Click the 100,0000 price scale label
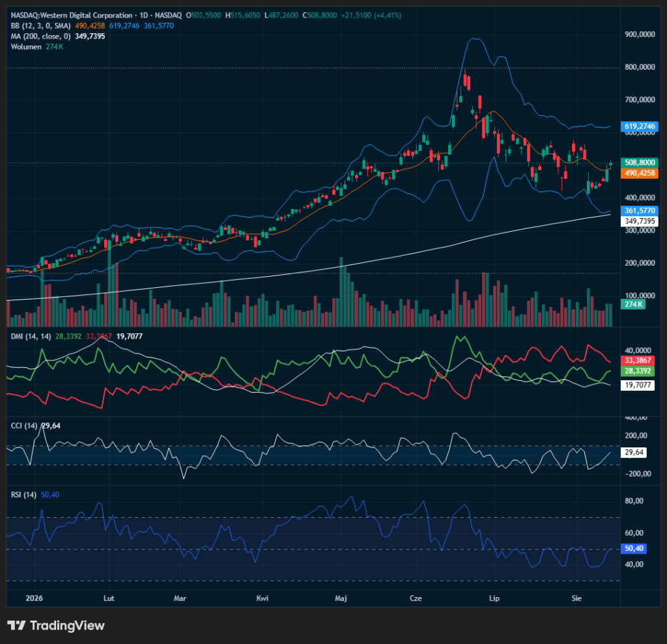 640,295
